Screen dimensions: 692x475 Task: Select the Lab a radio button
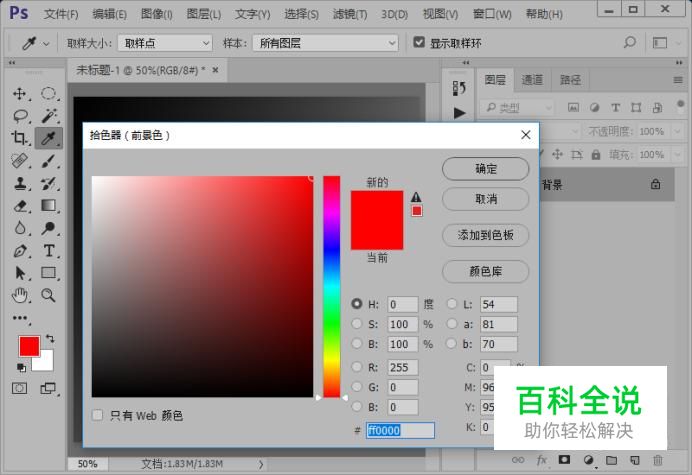451,324
